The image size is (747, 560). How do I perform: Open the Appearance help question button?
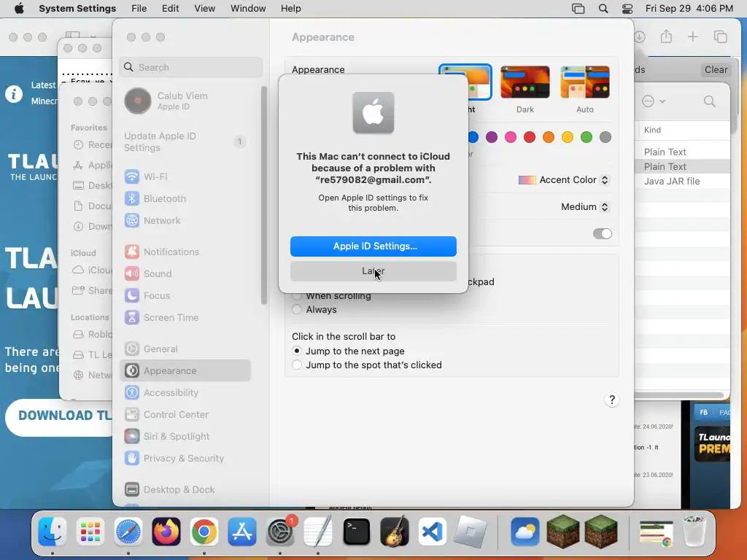click(x=612, y=400)
